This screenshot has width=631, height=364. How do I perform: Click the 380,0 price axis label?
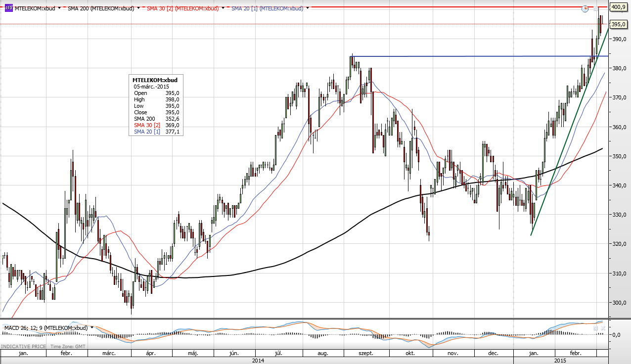pyautogui.click(x=619, y=68)
